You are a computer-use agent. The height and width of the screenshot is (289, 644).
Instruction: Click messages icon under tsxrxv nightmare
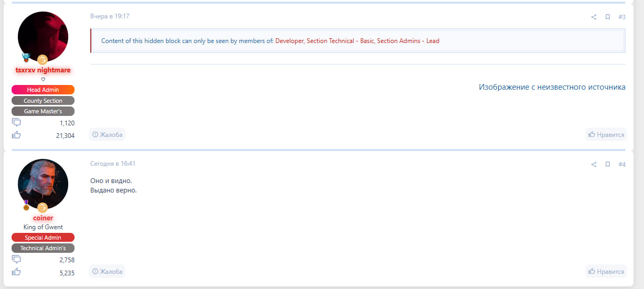[16, 123]
